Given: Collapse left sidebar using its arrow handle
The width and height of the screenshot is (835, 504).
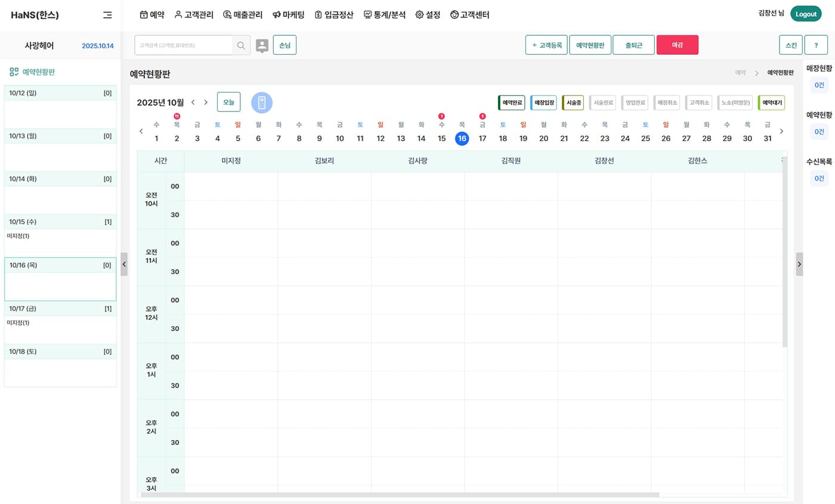Looking at the screenshot, I should [x=124, y=264].
